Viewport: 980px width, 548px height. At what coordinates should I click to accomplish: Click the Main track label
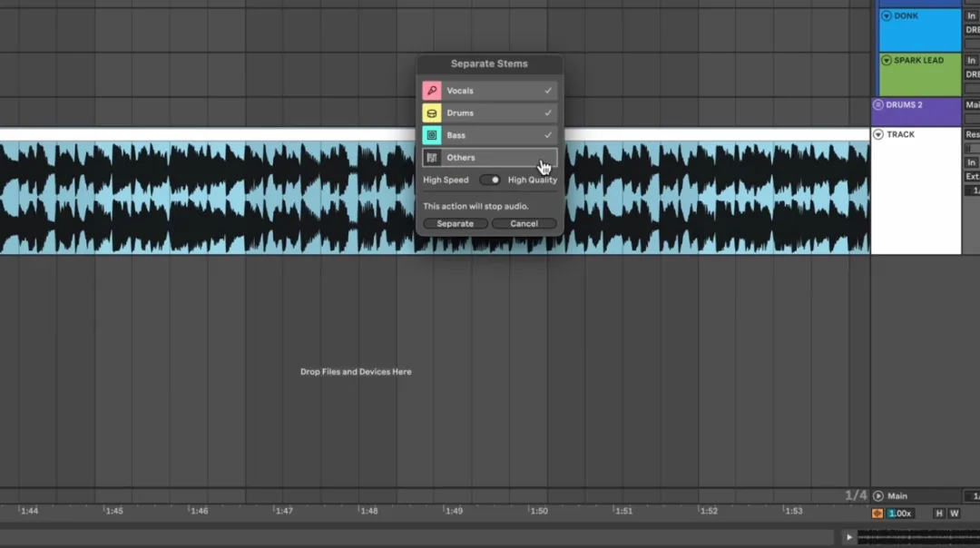click(x=897, y=496)
